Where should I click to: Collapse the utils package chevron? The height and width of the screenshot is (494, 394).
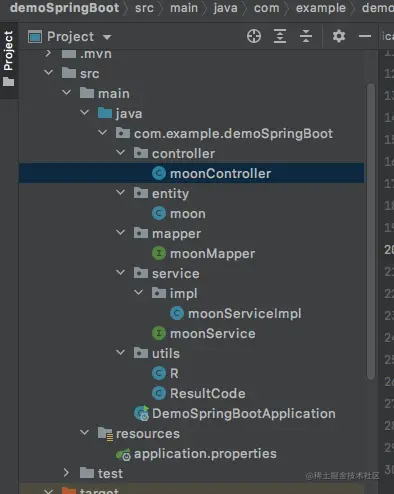120,352
